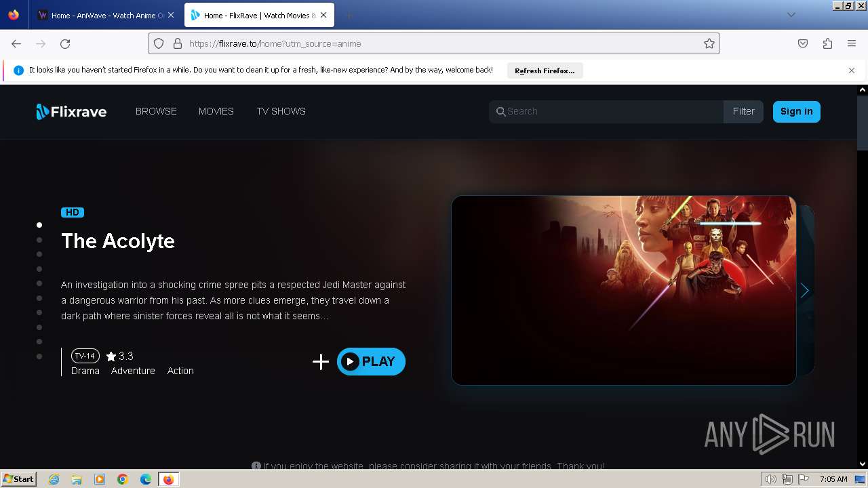Open the TV SHOWS section
Image resolution: width=868 pixels, height=488 pixels.
[x=281, y=111]
